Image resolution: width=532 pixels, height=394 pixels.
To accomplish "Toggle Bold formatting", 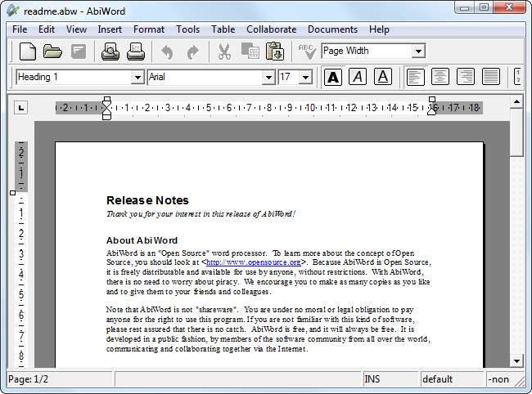I will point(333,77).
